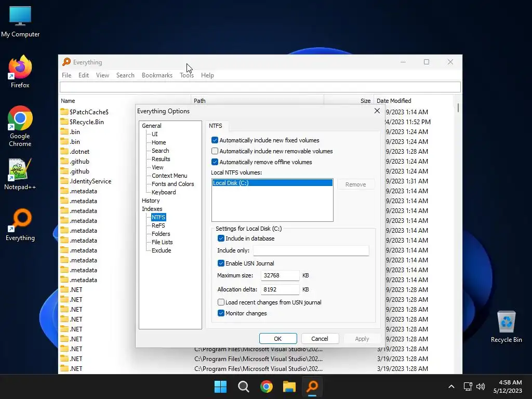Click the Everything app icon in taskbar
Viewport: 532px width, 399px height.
point(312,387)
